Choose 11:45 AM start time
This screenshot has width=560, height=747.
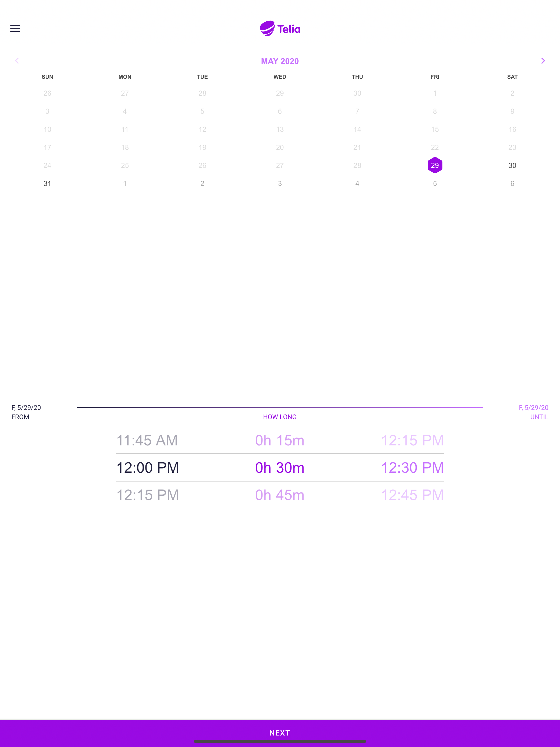[x=147, y=440]
